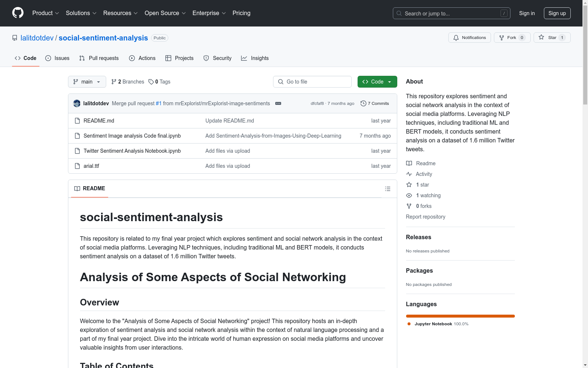The image size is (588, 368).
Task: View the 7 Commits history
Action: click(x=375, y=103)
